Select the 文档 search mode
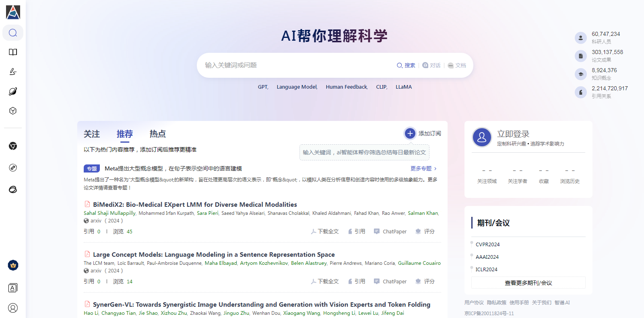Viewport: 644px width, 318px height. [457, 65]
